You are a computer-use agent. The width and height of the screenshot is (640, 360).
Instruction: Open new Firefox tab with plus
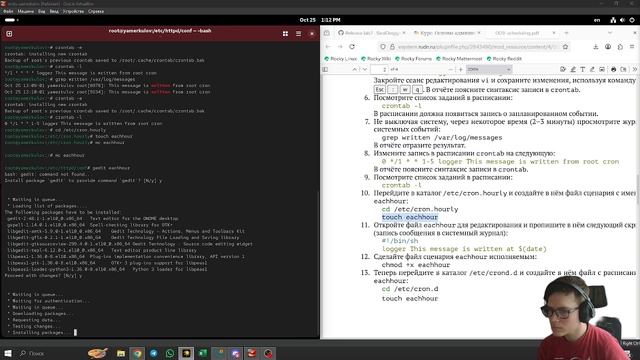point(566,33)
